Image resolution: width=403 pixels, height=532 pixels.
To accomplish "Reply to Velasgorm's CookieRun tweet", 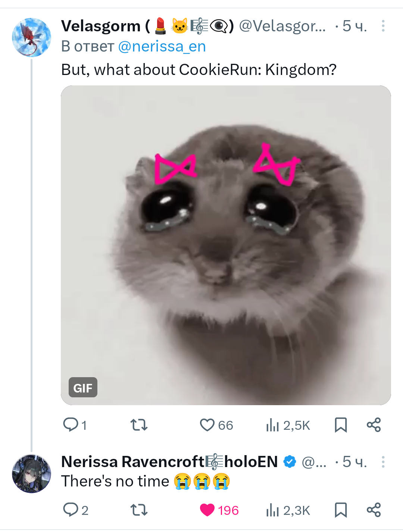I will (x=71, y=425).
